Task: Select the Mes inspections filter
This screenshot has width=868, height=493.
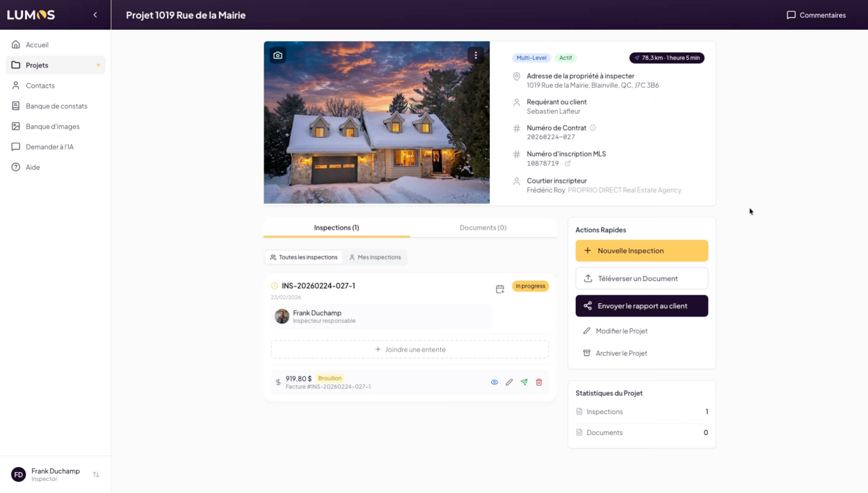Action: tap(375, 257)
